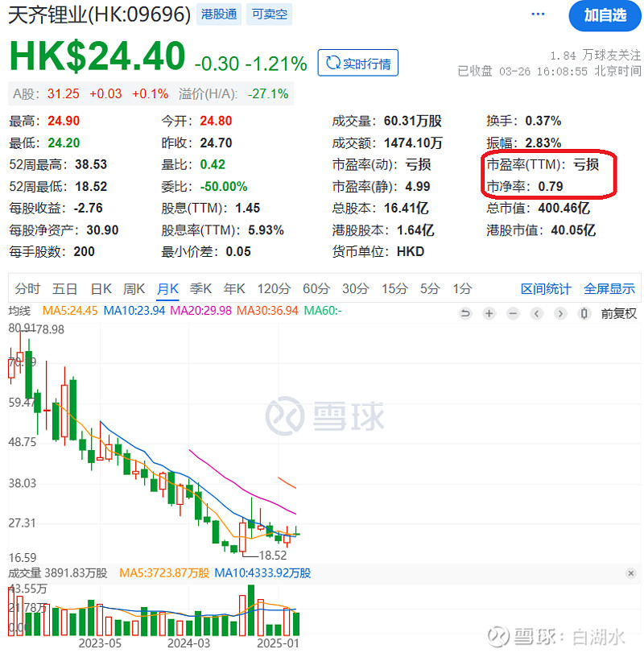Select the 日K chart tab
The image size is (644, 657).
[101, 289]
